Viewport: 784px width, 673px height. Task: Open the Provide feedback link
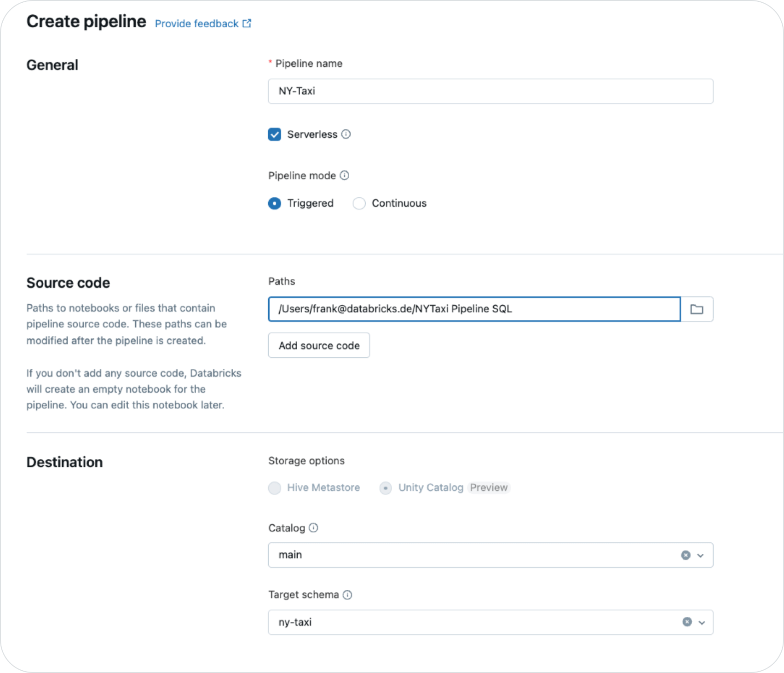click(196, 23)
